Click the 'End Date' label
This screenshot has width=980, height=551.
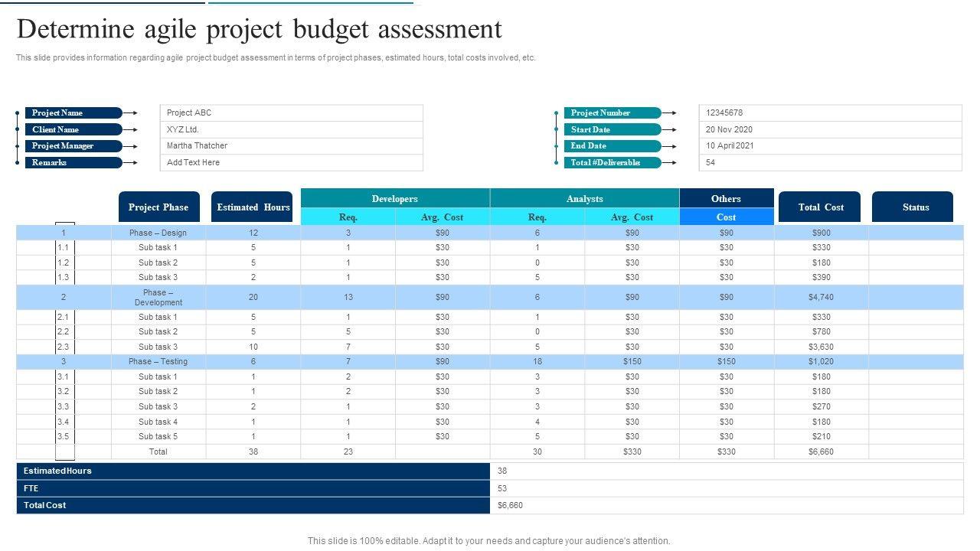pyautogui.click(x=612, y=145)
